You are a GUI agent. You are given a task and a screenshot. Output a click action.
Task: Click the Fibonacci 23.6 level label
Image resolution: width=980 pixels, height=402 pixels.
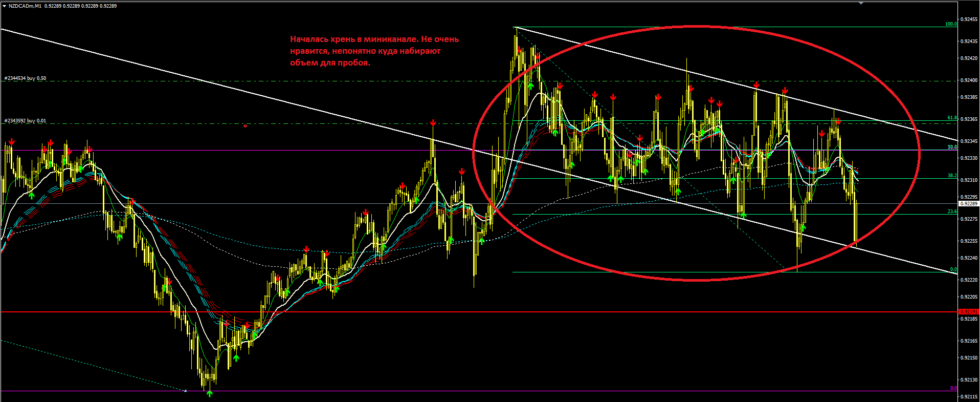952,211
